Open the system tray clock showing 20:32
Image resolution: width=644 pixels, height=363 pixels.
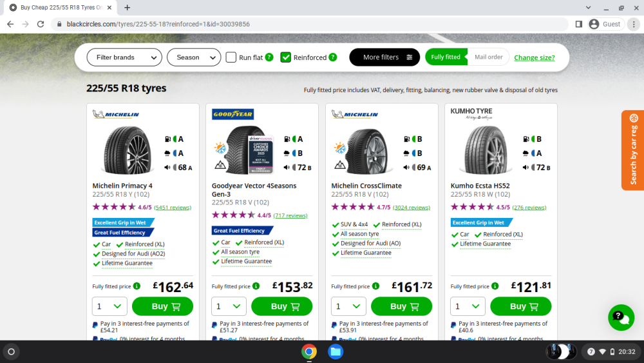coord(627,351)
